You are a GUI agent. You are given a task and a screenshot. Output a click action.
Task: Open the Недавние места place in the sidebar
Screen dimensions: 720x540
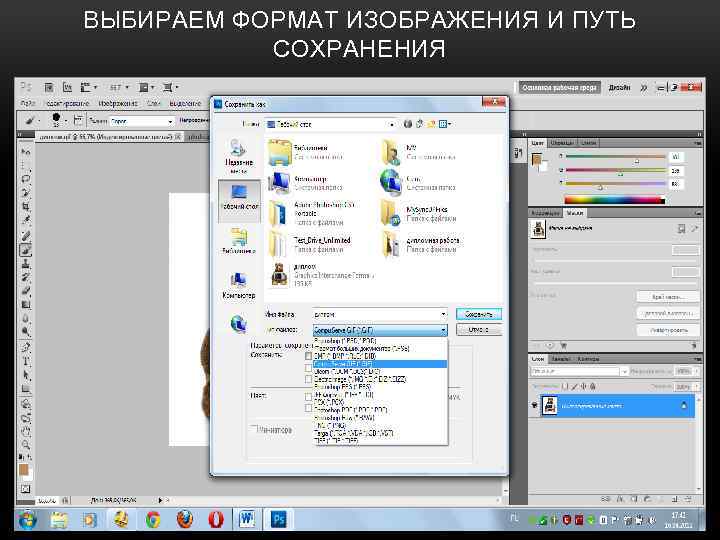pos(239,156)
